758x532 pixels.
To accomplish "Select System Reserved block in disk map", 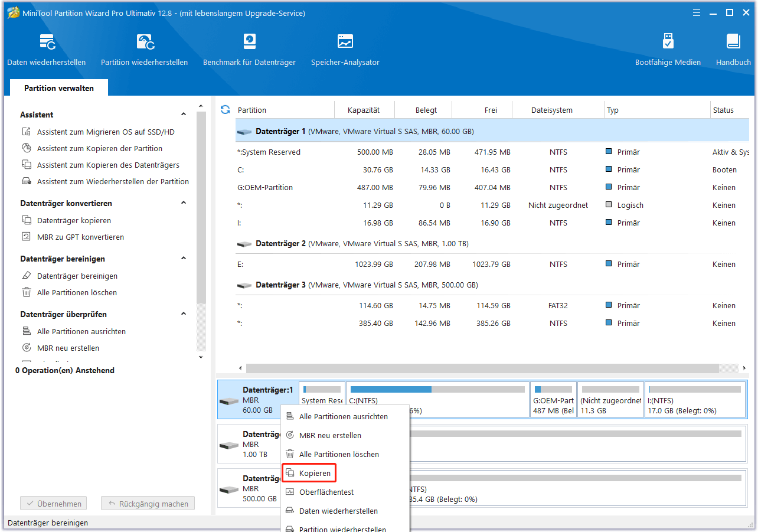I will (x=322, y=400).
